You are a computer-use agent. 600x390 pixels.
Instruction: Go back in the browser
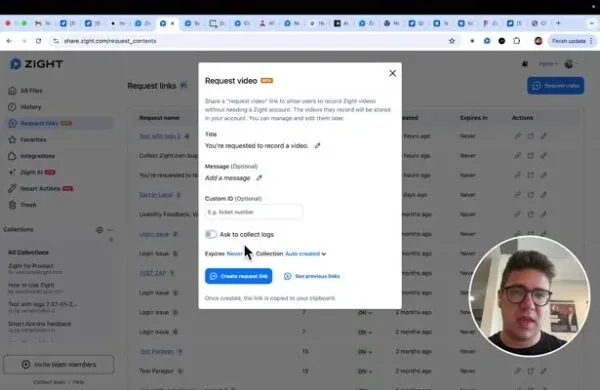pos(9,41)
